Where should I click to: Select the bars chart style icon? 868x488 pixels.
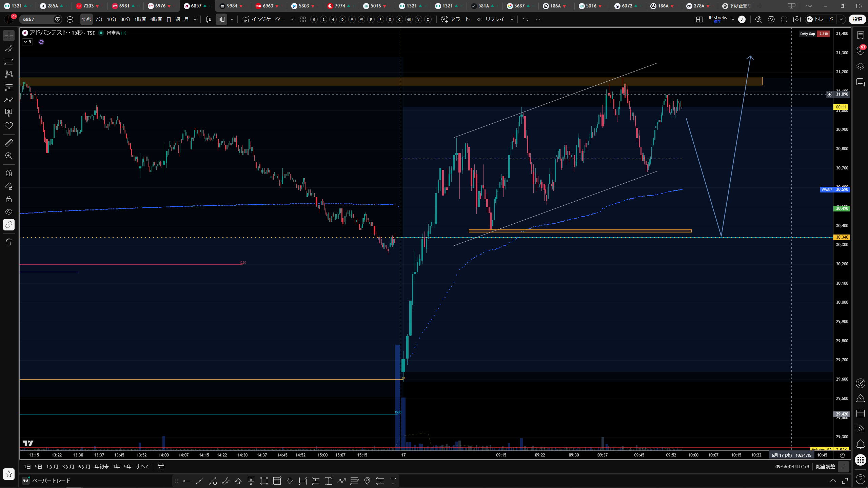[x=209, y=20]
